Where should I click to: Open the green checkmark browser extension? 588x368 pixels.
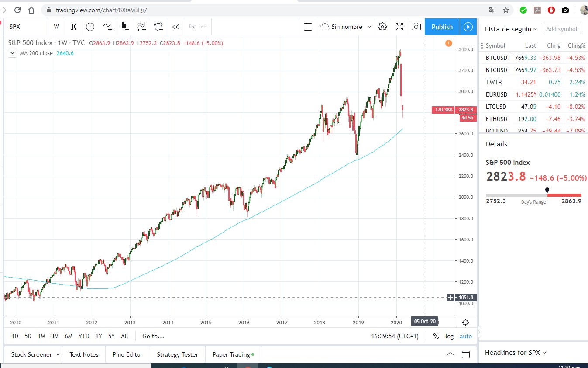coord(523,10)
